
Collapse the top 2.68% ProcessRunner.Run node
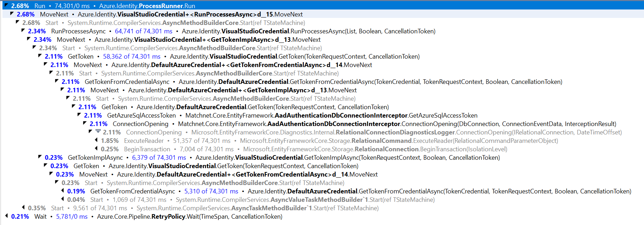[6, 5]
